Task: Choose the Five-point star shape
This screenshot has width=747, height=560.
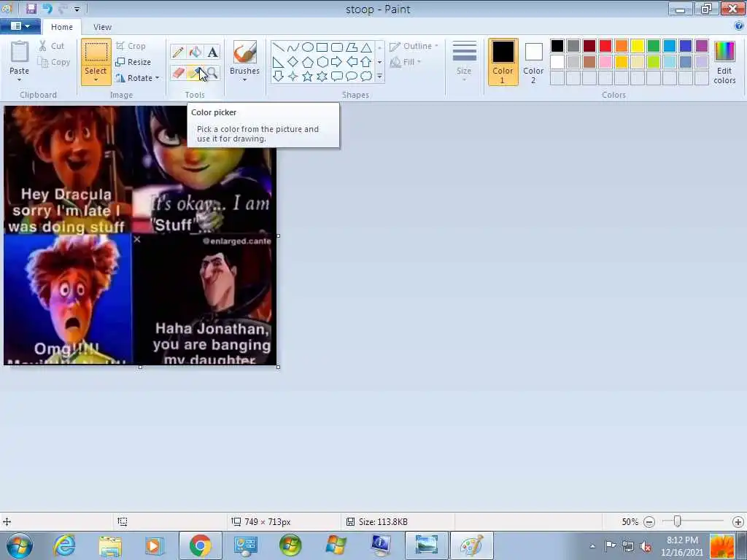Action: pyautogui.click(x=308, y=76)
